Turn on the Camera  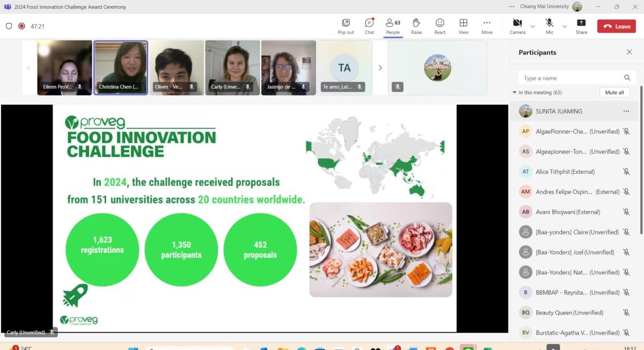point(517,26)
